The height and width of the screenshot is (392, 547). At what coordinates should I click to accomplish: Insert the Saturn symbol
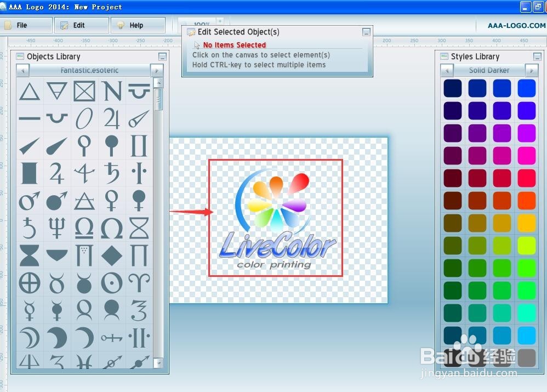[x=112, y=173]
